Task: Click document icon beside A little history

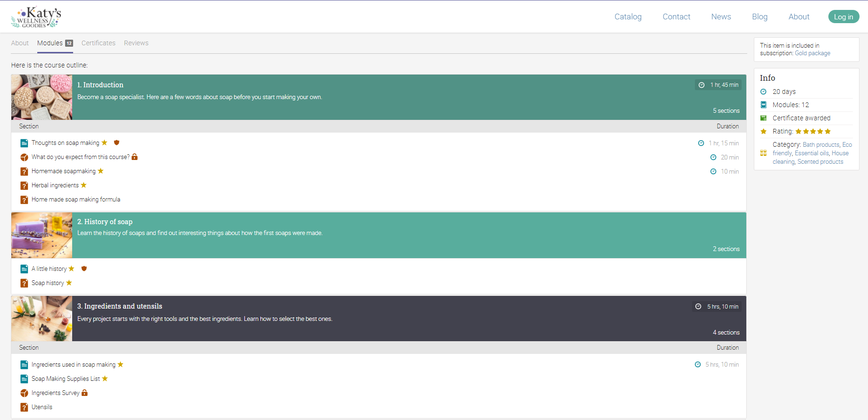Action: (24, 269)
